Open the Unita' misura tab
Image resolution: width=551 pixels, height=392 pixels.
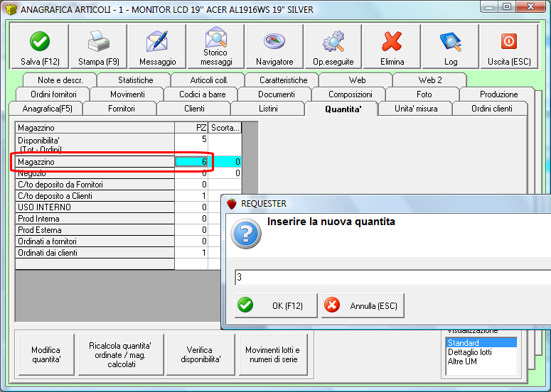pyautogui.click(x=416, y=109)
